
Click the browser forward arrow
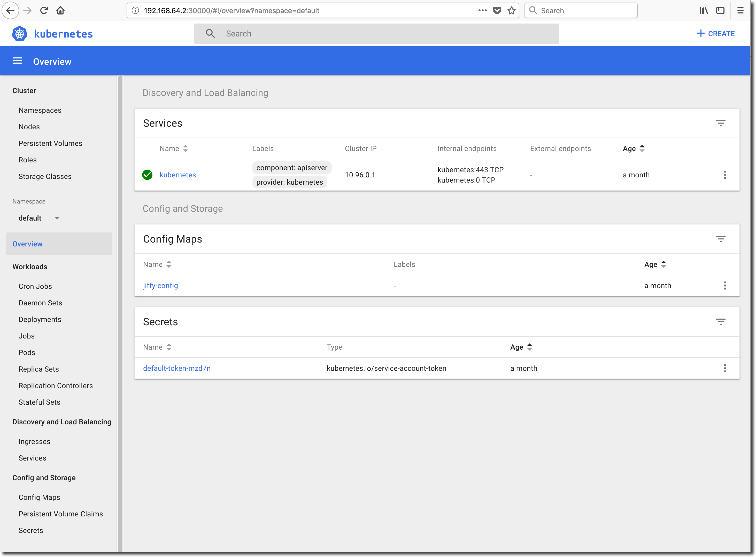(x=28, y=10)
